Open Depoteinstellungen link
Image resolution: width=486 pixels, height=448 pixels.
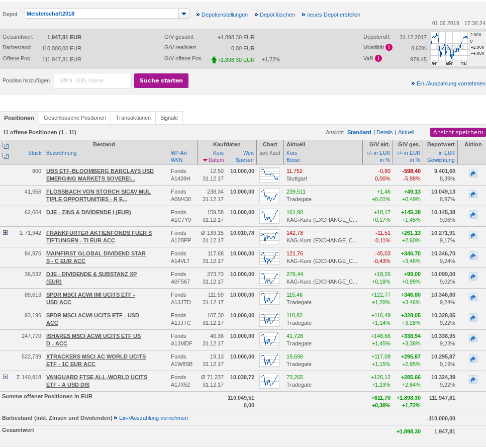coord(224,15)
